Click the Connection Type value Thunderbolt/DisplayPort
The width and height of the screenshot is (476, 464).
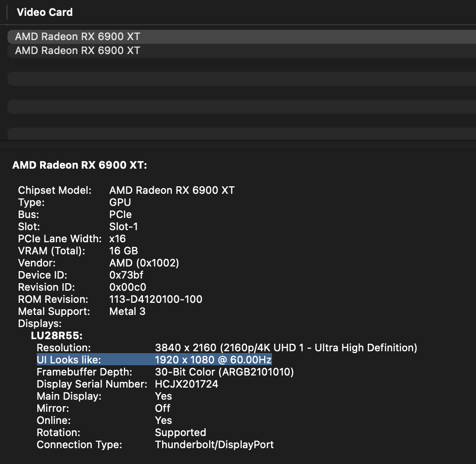pos(214,445)
